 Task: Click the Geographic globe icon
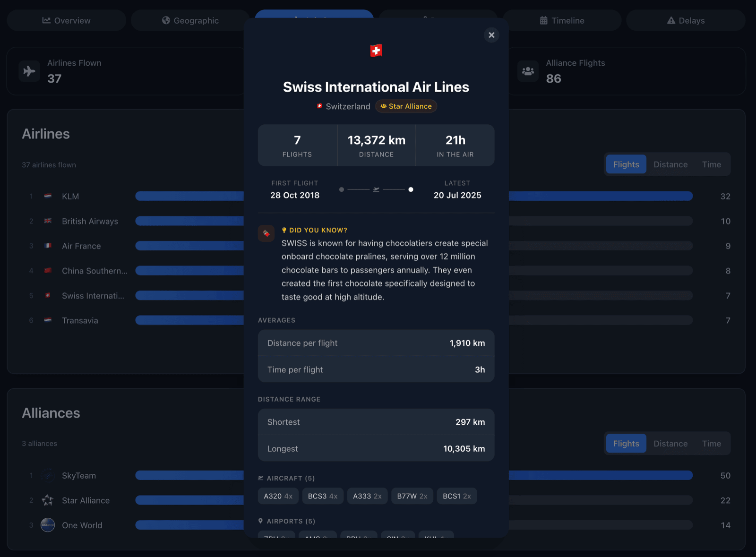pos(166,20)
